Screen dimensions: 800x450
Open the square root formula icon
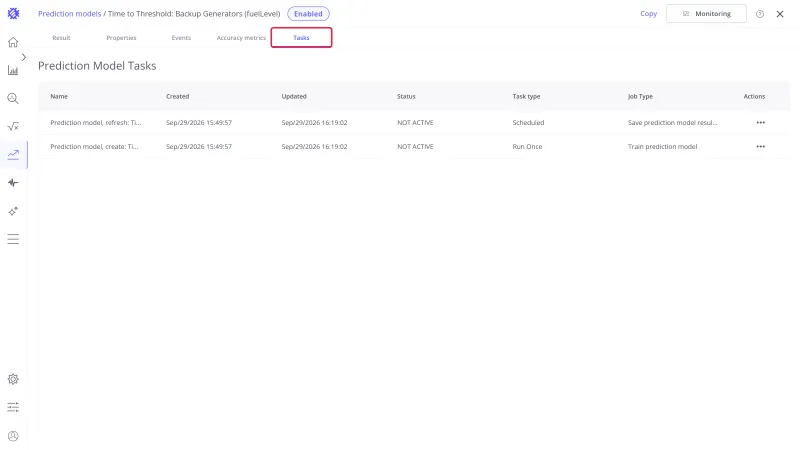(13, 127)
